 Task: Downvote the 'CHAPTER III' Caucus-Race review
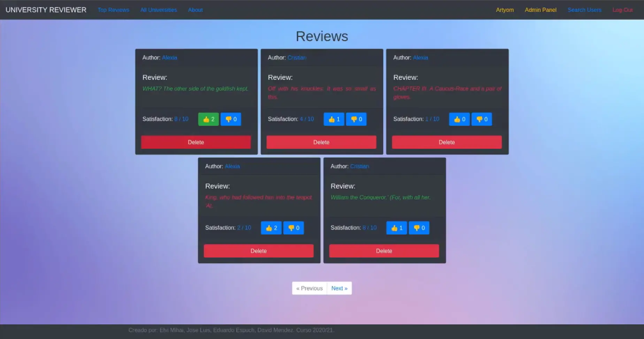(482, 119)
